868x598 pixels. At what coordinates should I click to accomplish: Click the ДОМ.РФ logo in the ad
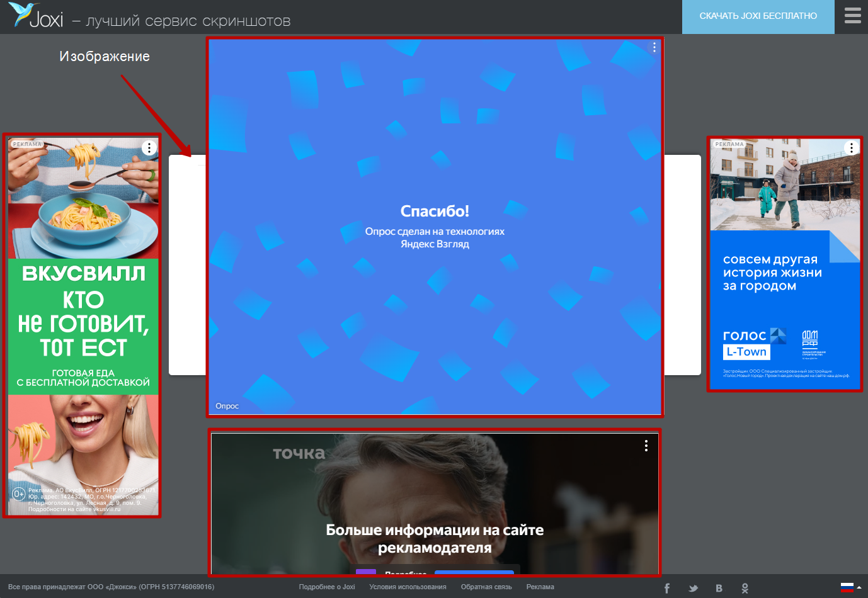pos(813,344)
